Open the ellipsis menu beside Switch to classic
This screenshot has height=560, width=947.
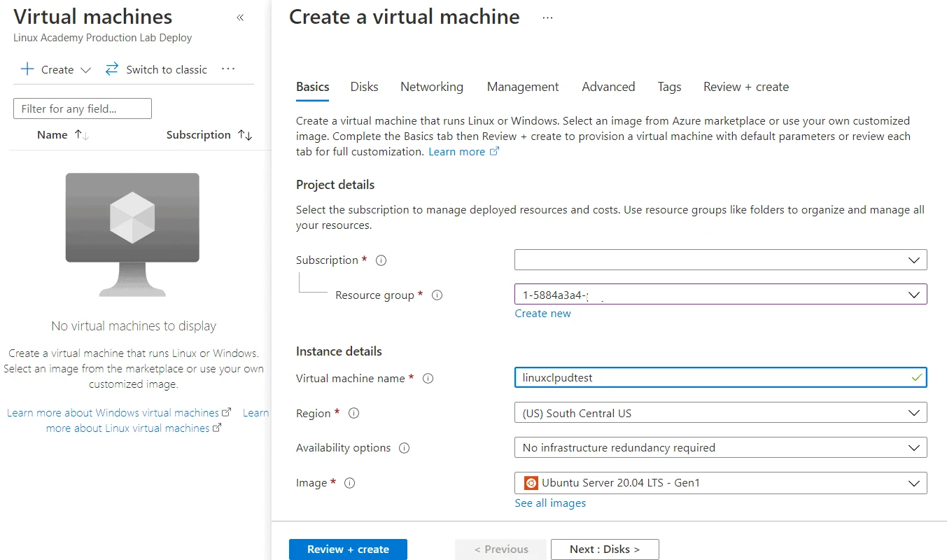(x=227, y=69)
